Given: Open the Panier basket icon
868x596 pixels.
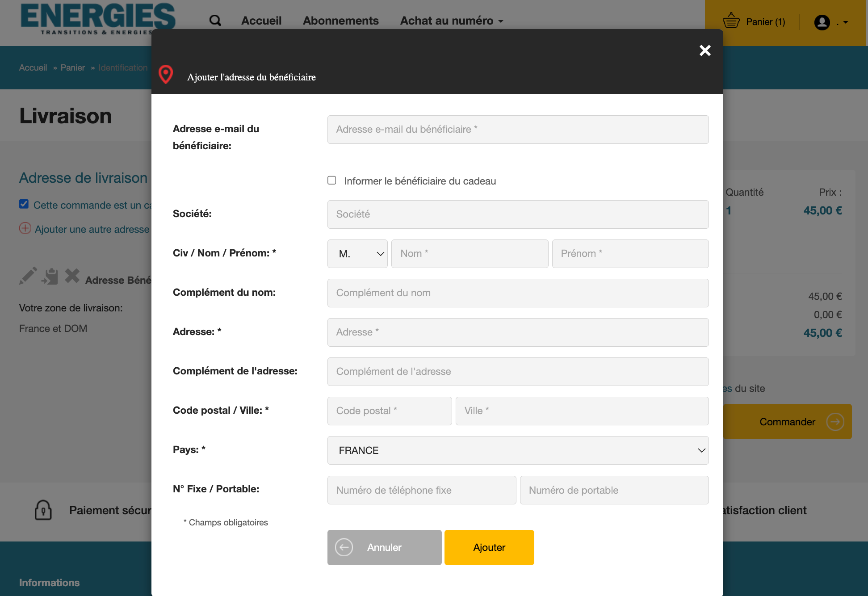Looking at the screenshot, I should (731, 21).
